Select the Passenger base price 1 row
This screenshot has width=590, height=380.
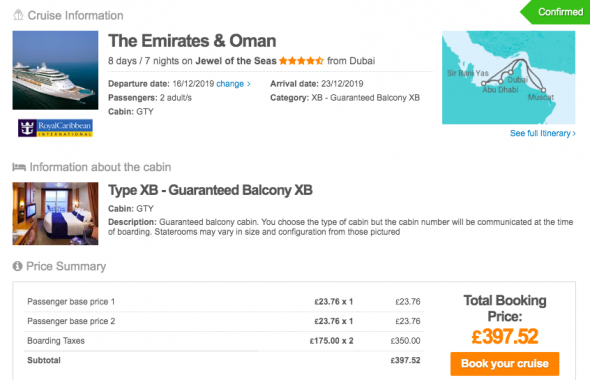coord(224,302)
